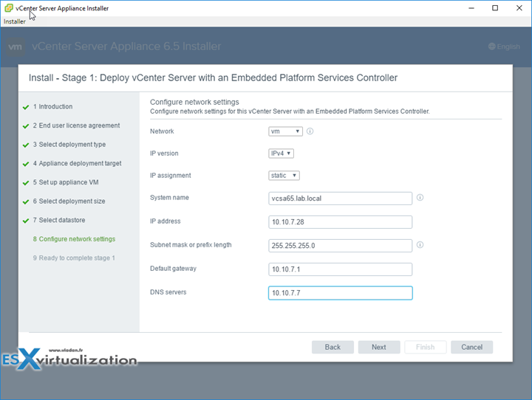
Task: Go to step 7 Select datastore
Action: [59, 221]
